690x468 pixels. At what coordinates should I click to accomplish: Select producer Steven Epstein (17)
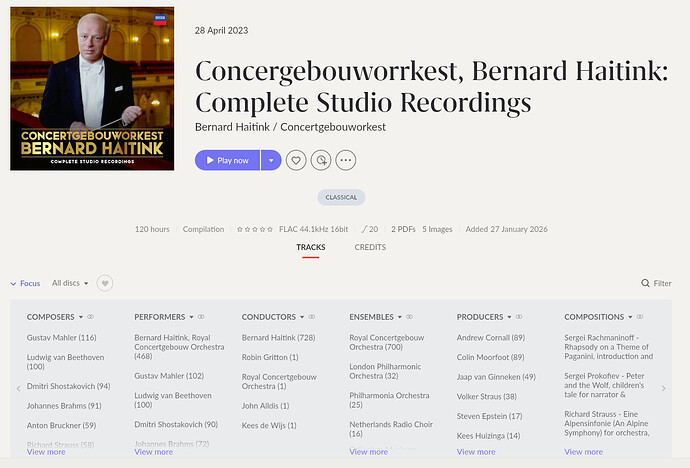click(489, 416)
